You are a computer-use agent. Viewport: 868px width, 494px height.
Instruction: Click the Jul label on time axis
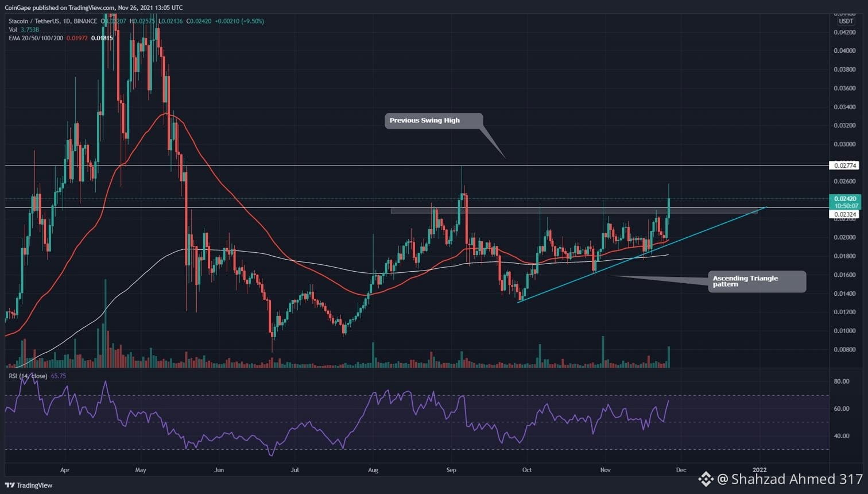[x=294, y=470]
